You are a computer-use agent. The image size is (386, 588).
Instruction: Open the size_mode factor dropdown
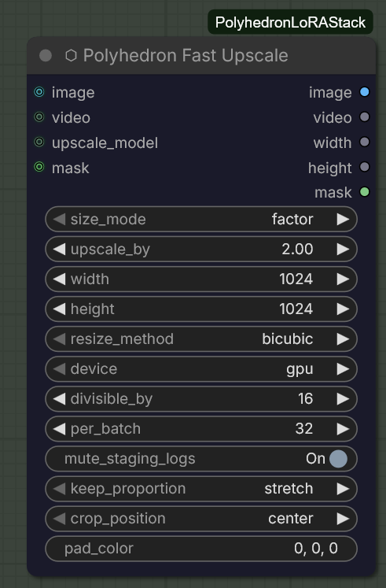tap(201, 219)
